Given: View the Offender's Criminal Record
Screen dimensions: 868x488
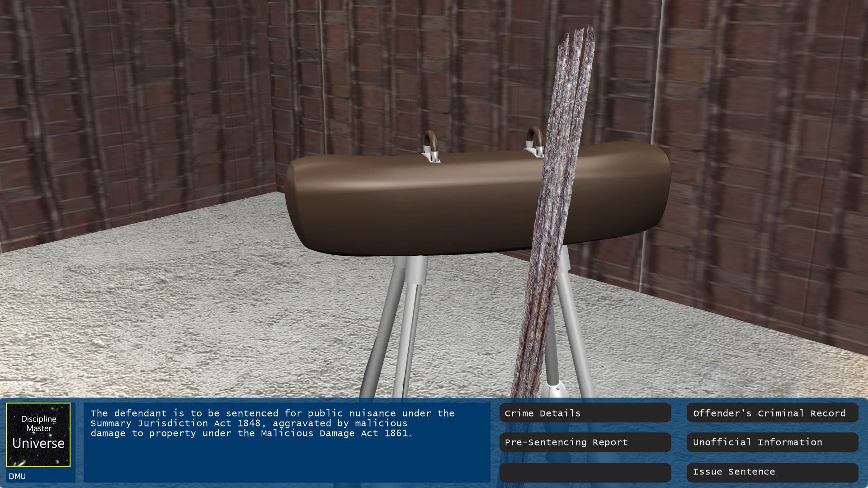Looking at the screenshot, I should (x=772, y=413).
